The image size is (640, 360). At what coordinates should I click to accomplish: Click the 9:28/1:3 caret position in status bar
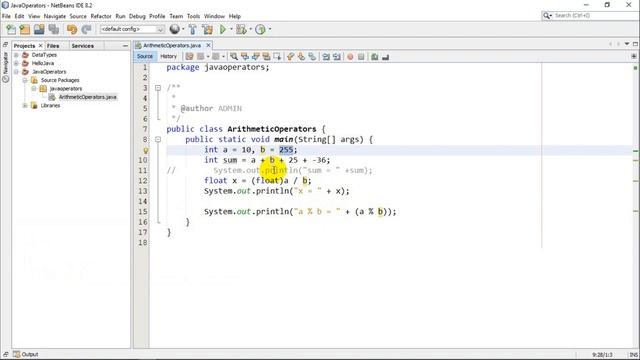pos(602,355)
